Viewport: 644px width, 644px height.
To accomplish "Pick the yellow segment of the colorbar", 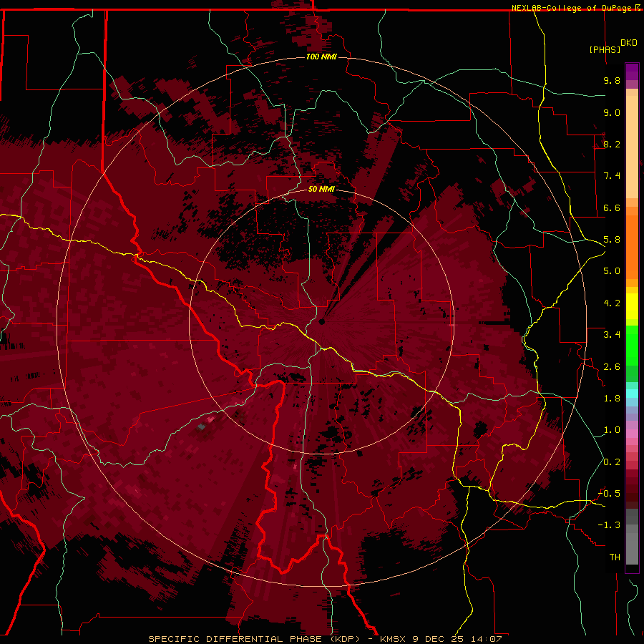I will pyautogui.click(x=632, y=306).
